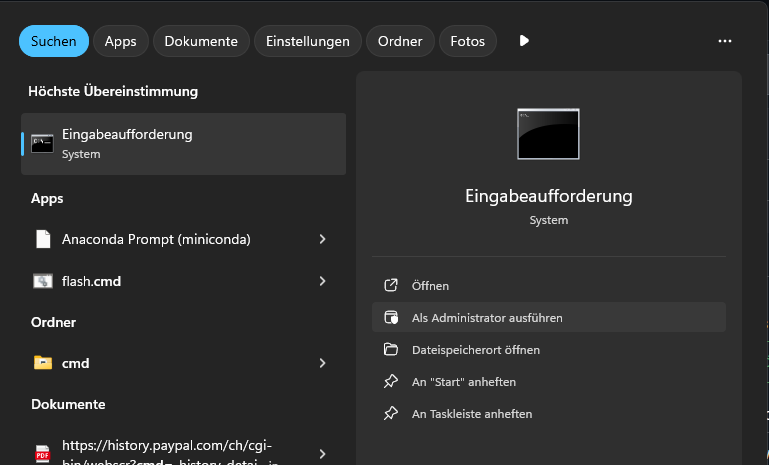Expand details for flash.cmd chevron
This screenshot has width=769, height=465.
tap(322, 281)
